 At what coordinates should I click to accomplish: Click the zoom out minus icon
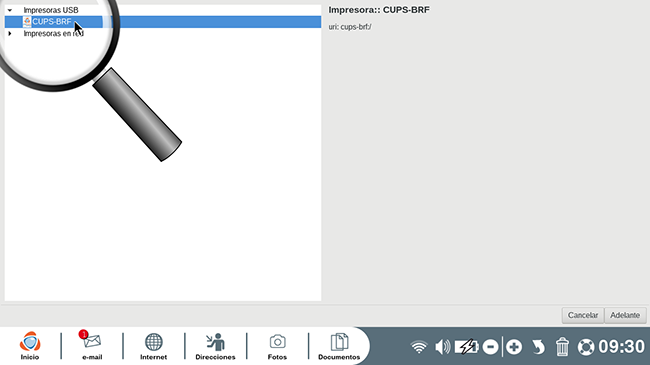(x=490, y=347)
